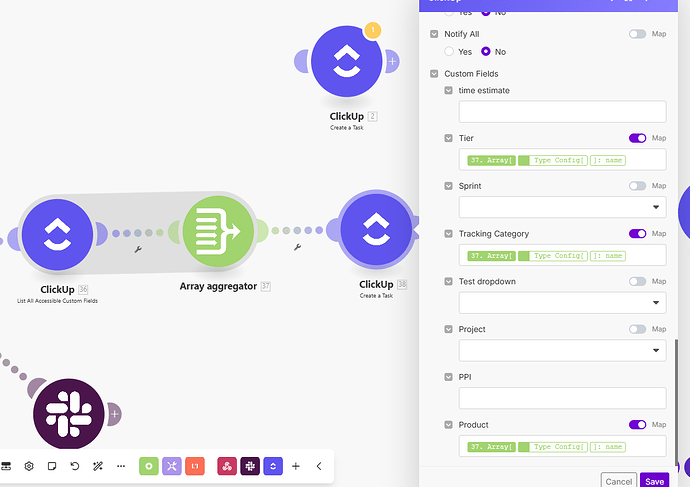
Task: Open the scenario inputs icon at toolbar left
Action: [6, 466]
